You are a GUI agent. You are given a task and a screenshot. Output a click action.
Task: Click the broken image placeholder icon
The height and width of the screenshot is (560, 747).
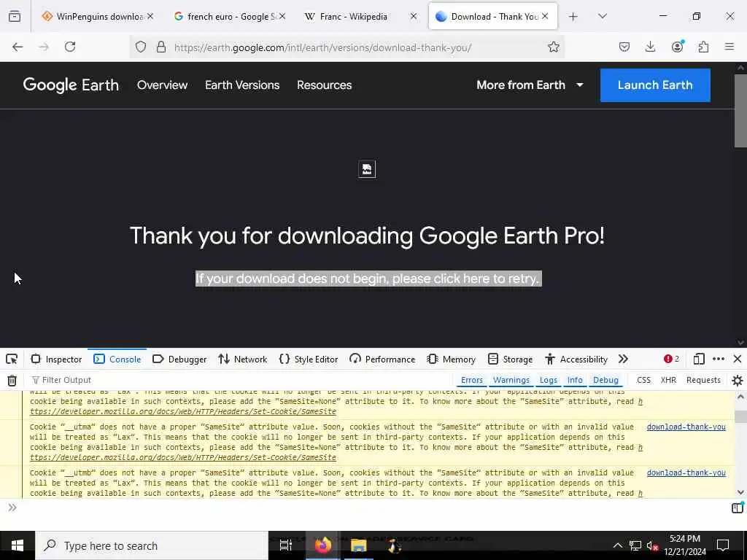(x=367, y=169)
